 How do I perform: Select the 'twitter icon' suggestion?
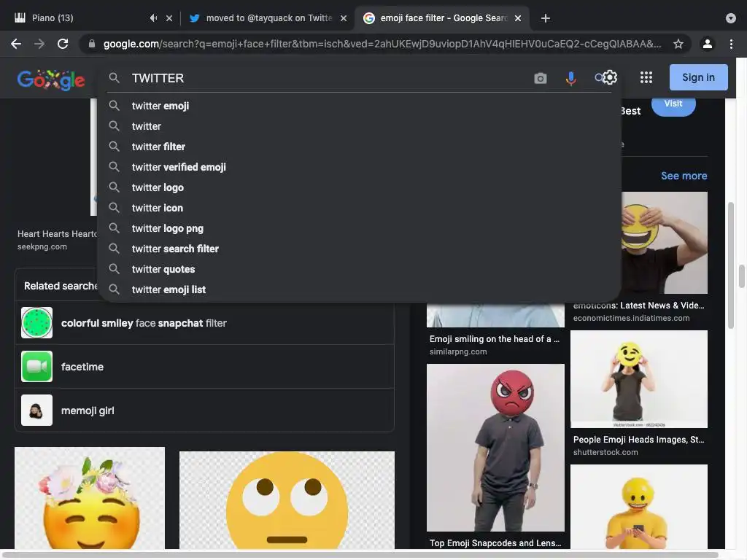[x=360, y=208]
